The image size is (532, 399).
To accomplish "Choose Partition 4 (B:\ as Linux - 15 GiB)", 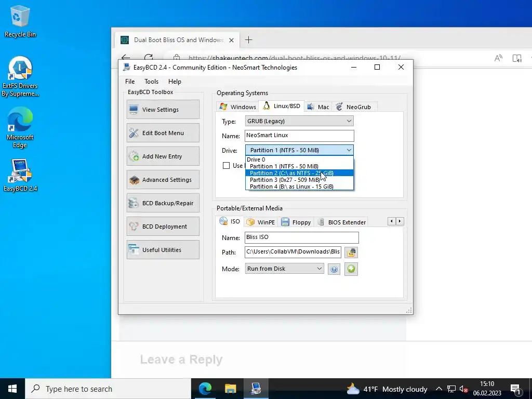I will point(299,187).
